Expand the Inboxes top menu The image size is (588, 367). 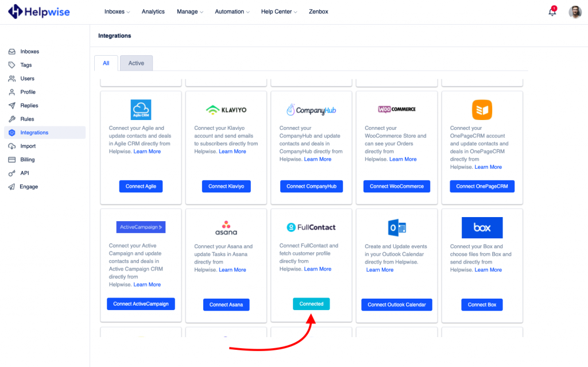tap(117, 11)
